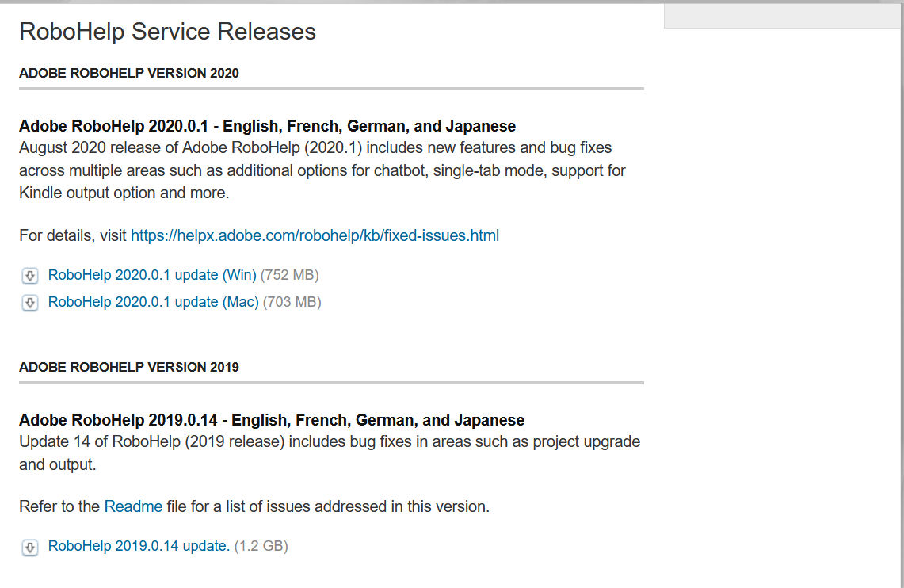Visit the helpx.adobe.com fixed-issues link
The width and height of the screenshot is (904, 588).
point(315,235)
